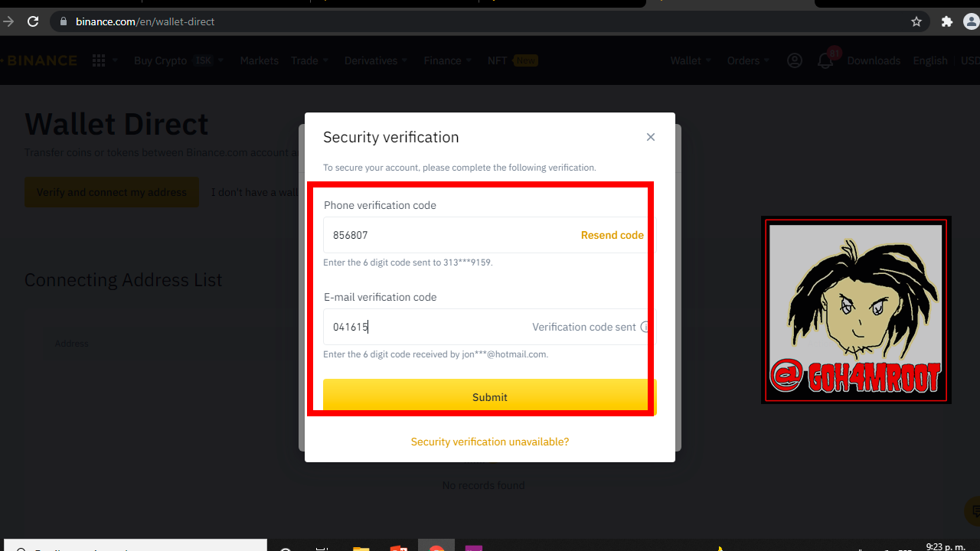Open notifications bell icon
Screen dimensions: 980x551
(825, 60)
